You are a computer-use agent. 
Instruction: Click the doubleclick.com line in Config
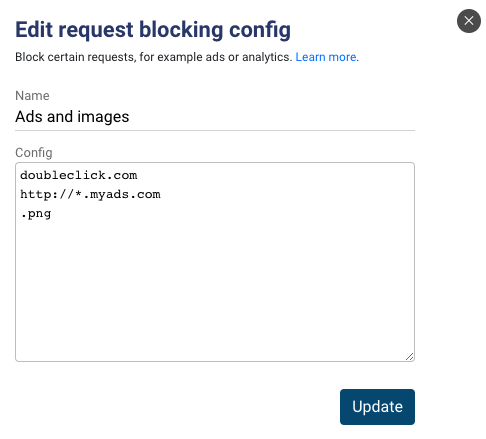[x=79, y=175]
